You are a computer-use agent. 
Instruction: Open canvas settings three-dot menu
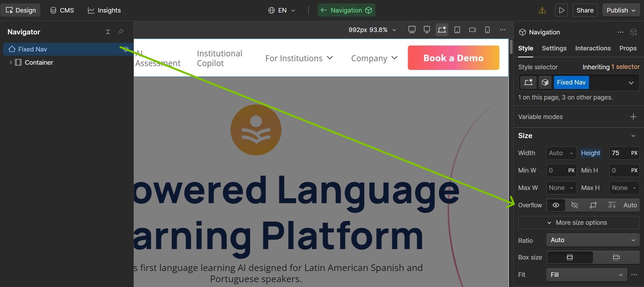(503, 30)
